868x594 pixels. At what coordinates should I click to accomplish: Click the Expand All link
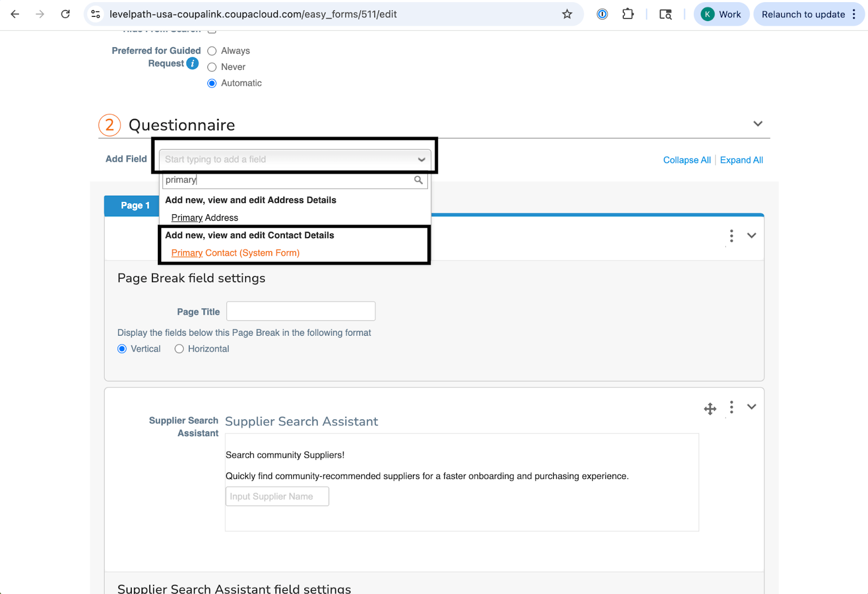[741, 160]
